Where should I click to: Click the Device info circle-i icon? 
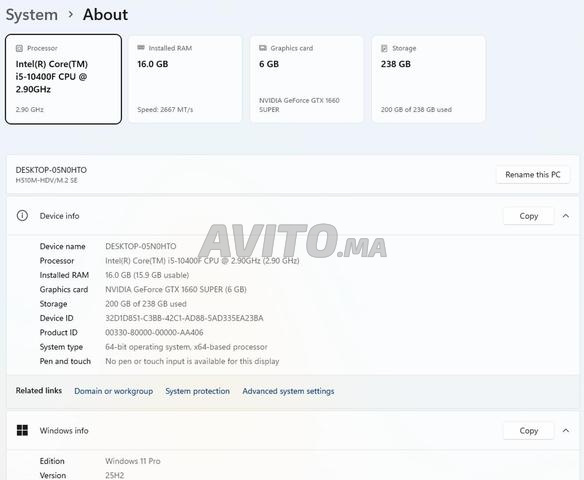coord(22,216)
